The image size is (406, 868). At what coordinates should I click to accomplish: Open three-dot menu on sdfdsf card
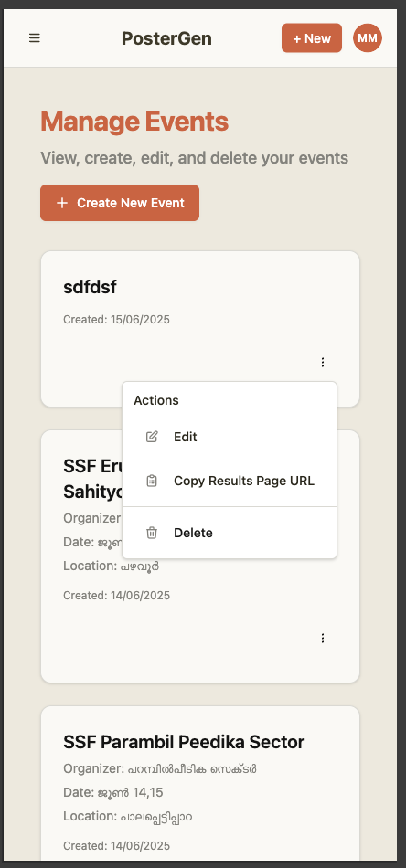(323, 362)
